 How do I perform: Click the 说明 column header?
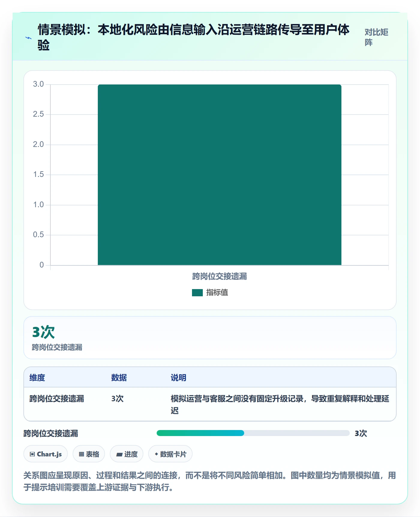[178, 378]
